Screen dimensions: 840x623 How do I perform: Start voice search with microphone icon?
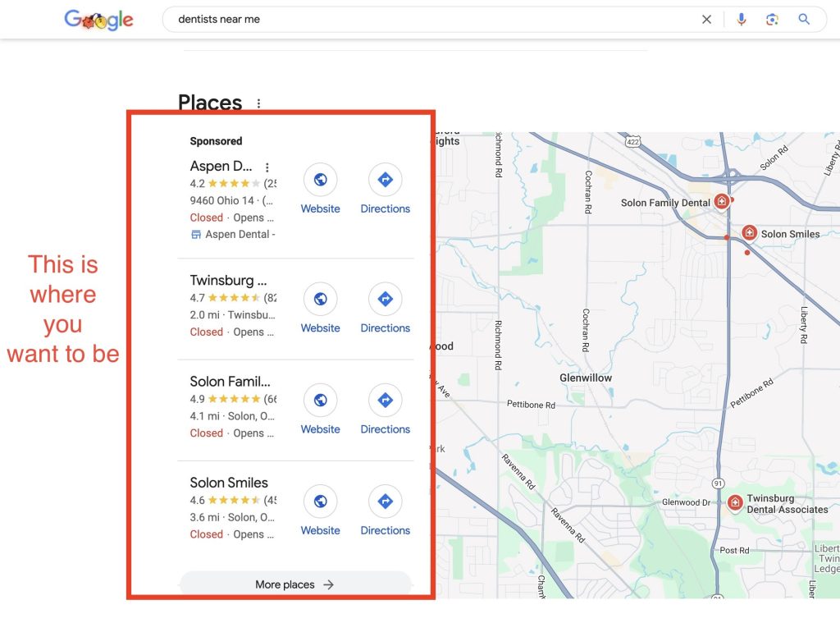point(742,20)
